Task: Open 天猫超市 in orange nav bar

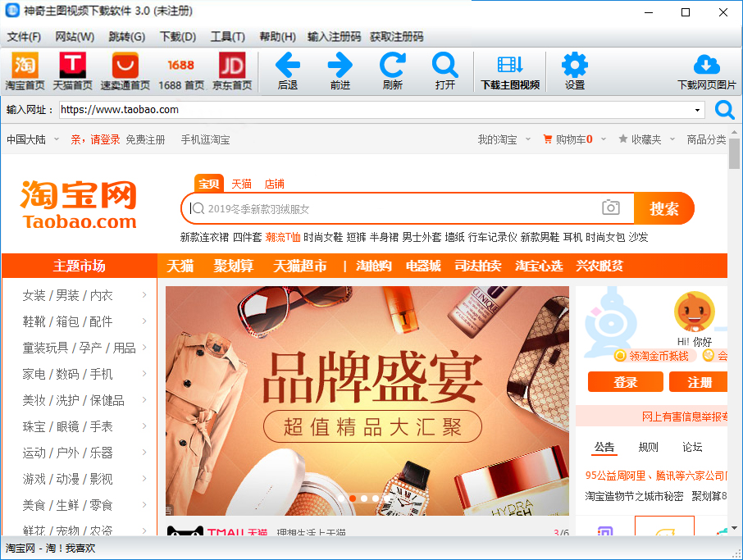Action: click(300, 266)
